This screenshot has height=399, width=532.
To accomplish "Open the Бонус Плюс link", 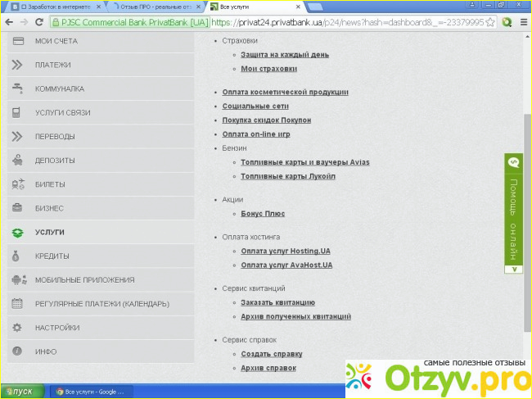I will click(263, 214).
